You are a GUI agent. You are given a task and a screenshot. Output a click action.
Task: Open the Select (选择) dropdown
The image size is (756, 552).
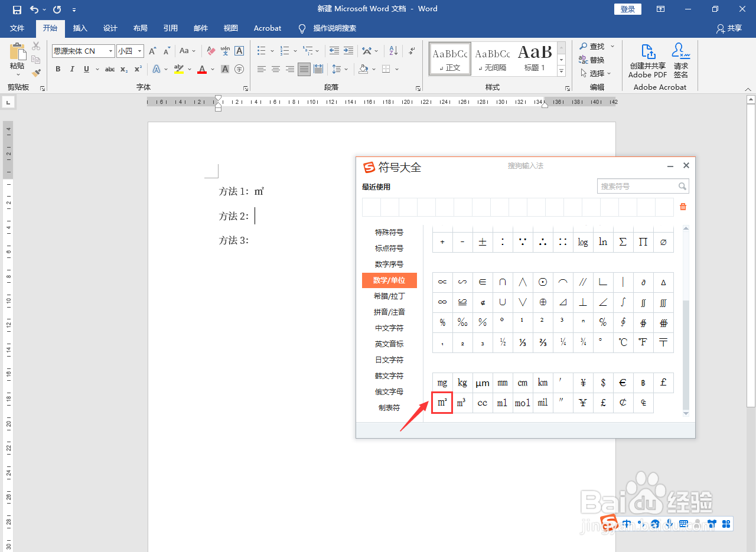coord(595,73)
